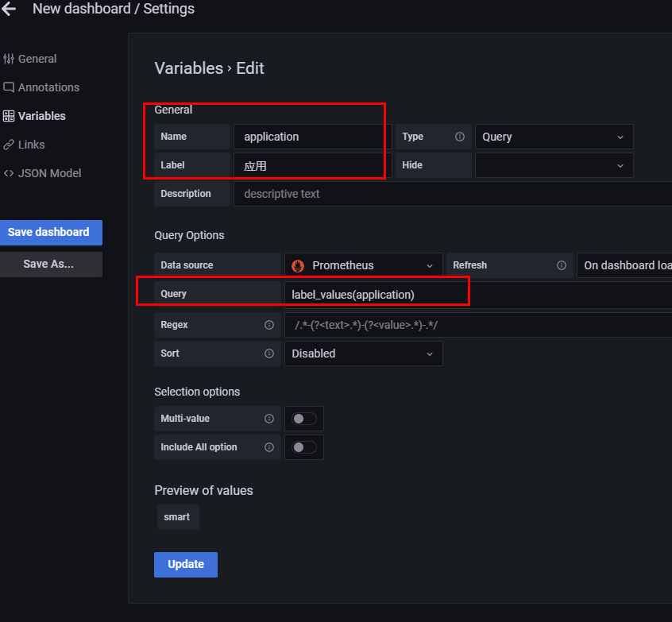Open the Sort dropdown set to Disabled
672x622 pixels.
[364, 353]
